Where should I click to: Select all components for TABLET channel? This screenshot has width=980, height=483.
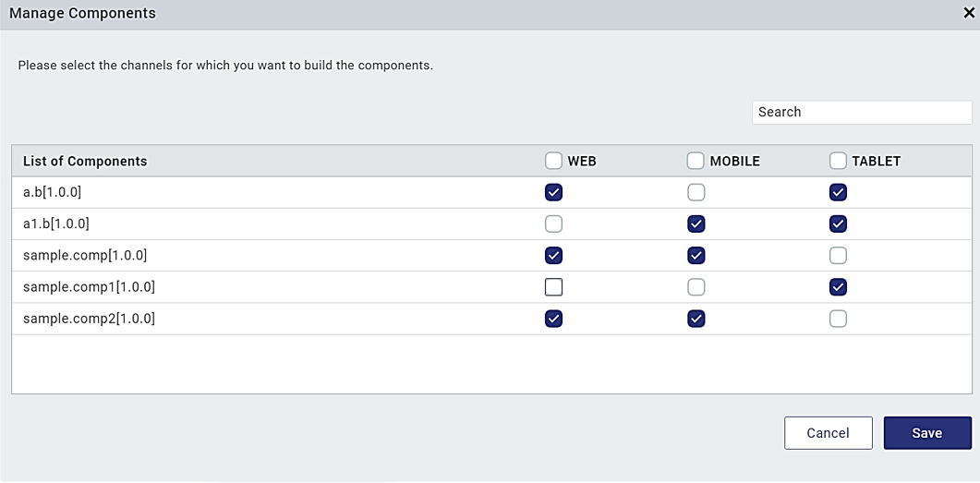click(x=838, y=161)
